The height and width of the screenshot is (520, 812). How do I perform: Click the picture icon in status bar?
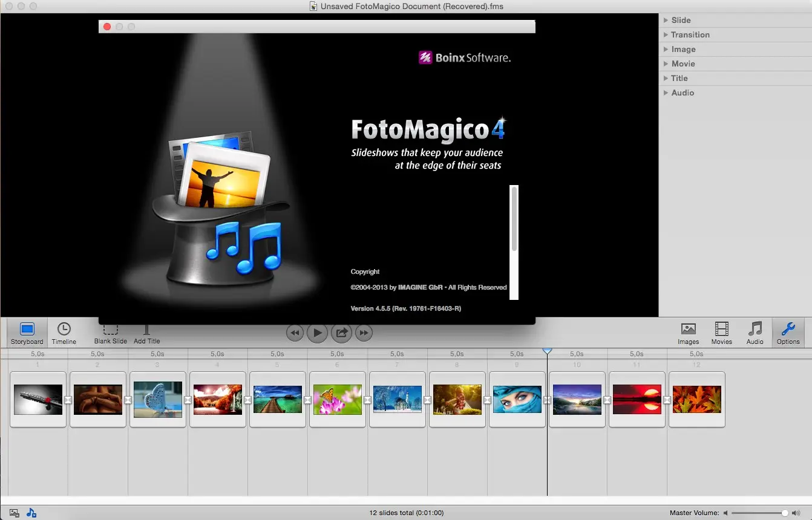[15, 513]
